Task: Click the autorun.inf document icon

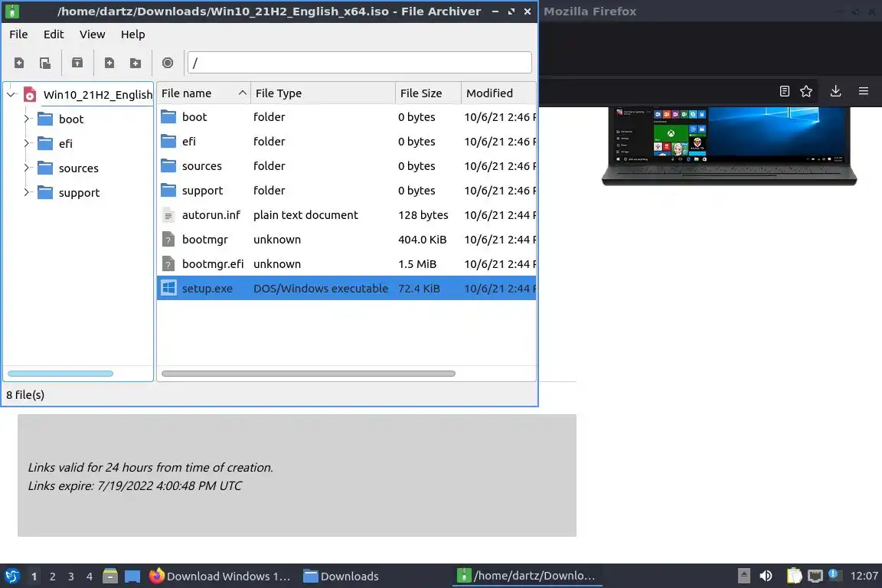Action: pyautogui.click(x=168, y=215)
